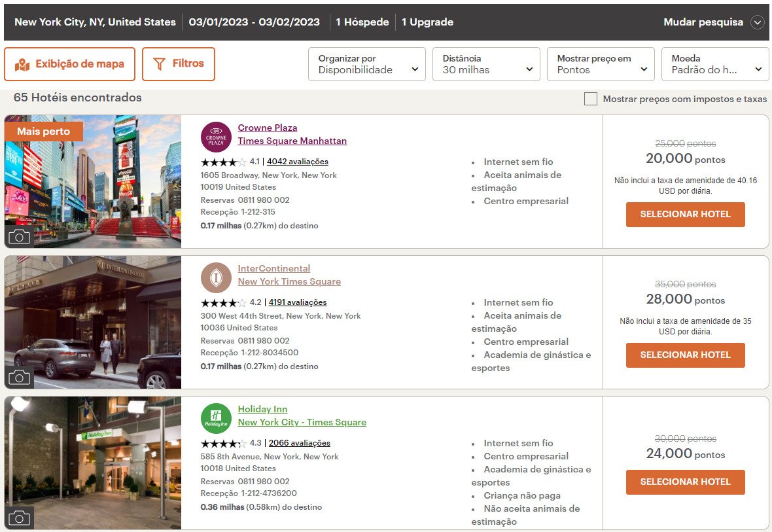The height and width of the screenshot is (532, 772).
Task: Click amenity fee note of 35 USD
Action: coord(686,326)
